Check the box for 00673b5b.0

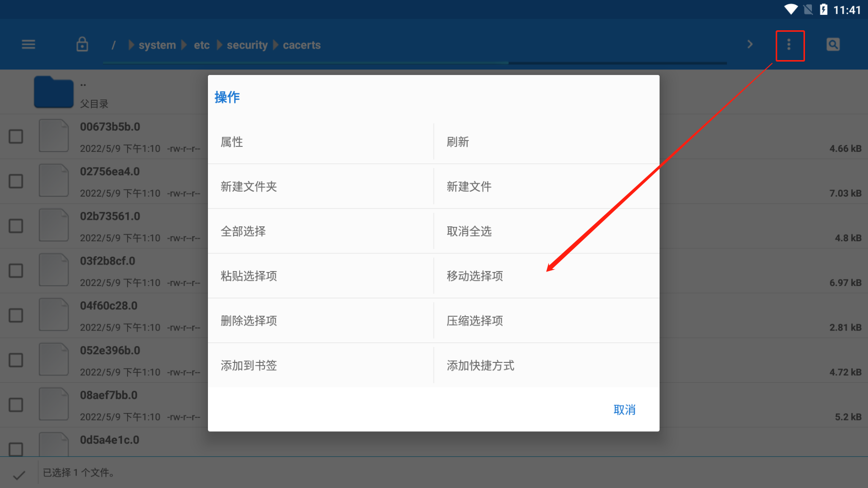click(16, 137)
